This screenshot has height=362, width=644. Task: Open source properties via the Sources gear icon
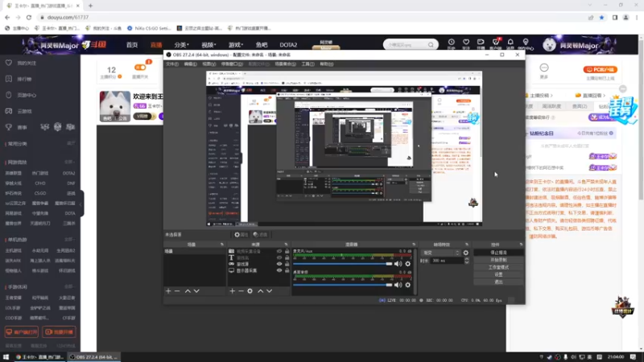point(250,291)
